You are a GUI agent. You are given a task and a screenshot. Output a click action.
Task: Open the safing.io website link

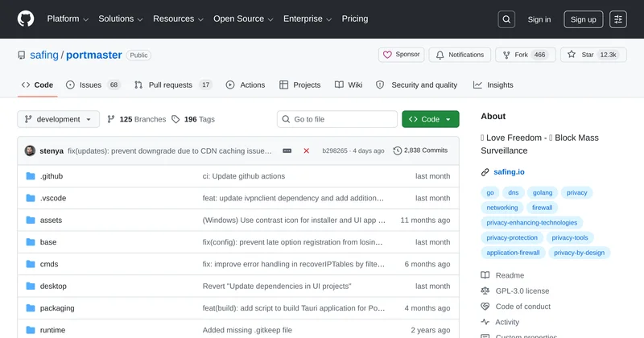[x=509, y=171]
